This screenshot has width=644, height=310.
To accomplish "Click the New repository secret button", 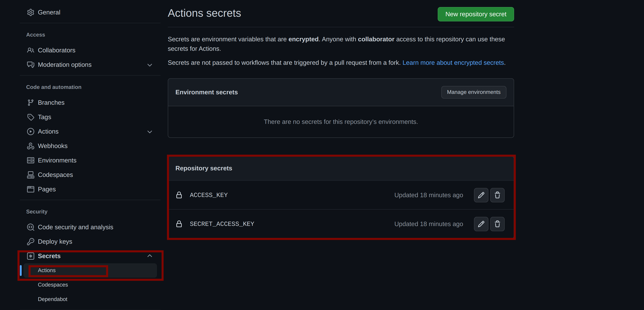I will coord(475,14).
